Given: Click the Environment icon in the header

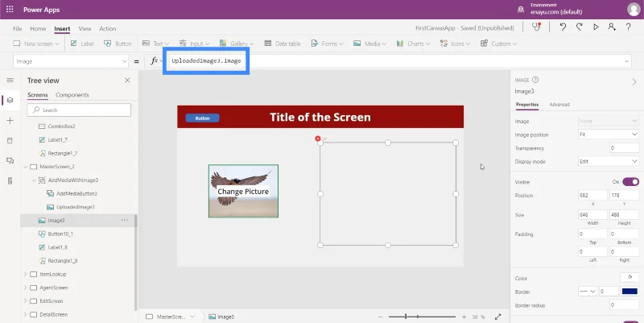Looking at the screenshot, I should [x=521, y=9].
